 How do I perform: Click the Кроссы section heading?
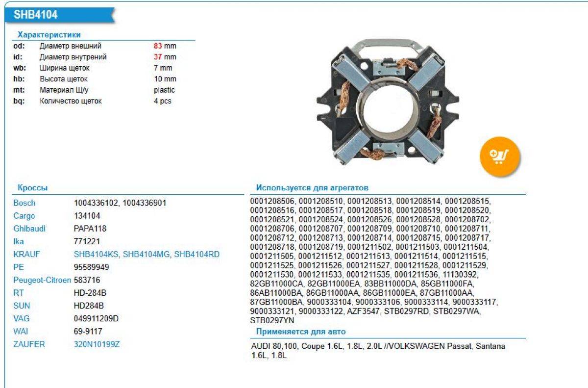tap(32, 188)
